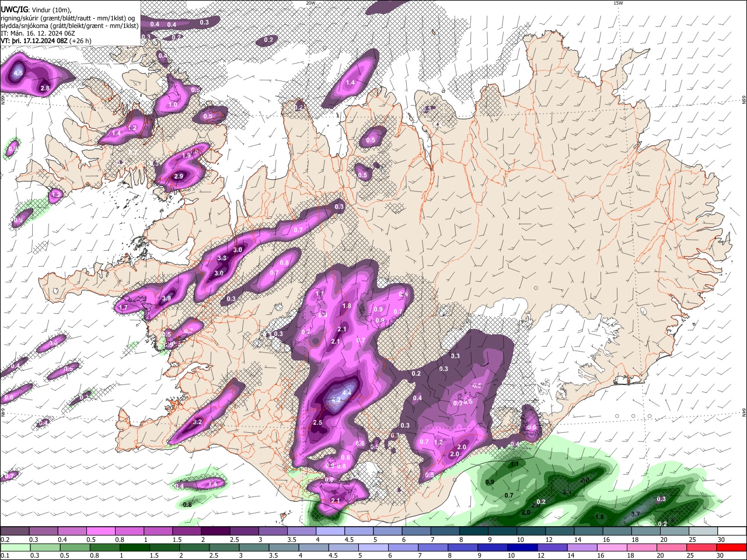747x560 pixels.
Task: Click the 1.9 precipitation label on the map
Action: 186,155
